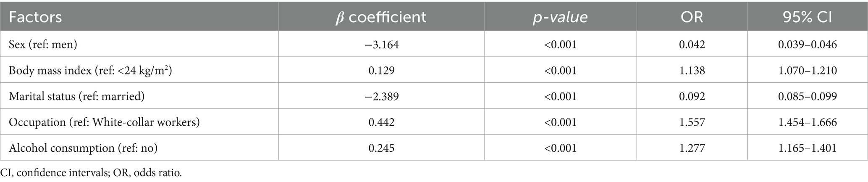Image resolution: width=868 pixels, height=182 pixels.
Task: Click the odds ratio value 1.138
Action: click(x=692, y=70)
